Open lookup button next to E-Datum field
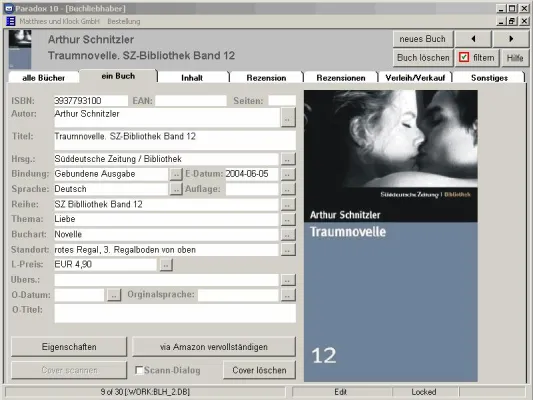This screenshot has width=533, height=400. tap(288, 174)
